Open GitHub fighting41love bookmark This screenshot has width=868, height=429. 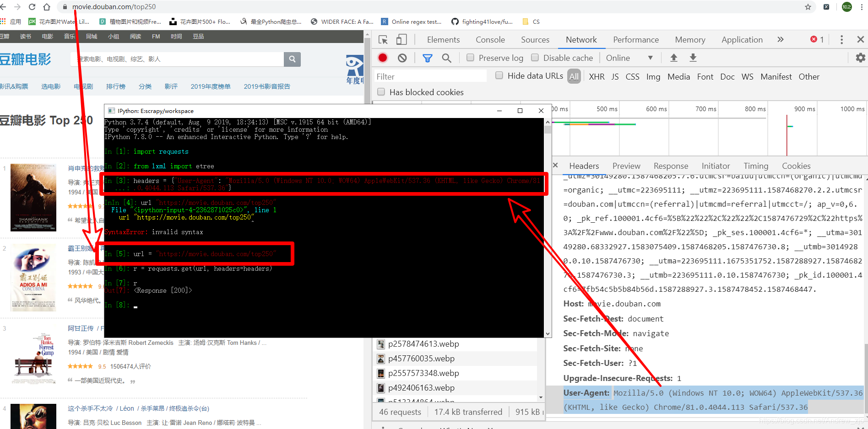(x=482, y=21)
